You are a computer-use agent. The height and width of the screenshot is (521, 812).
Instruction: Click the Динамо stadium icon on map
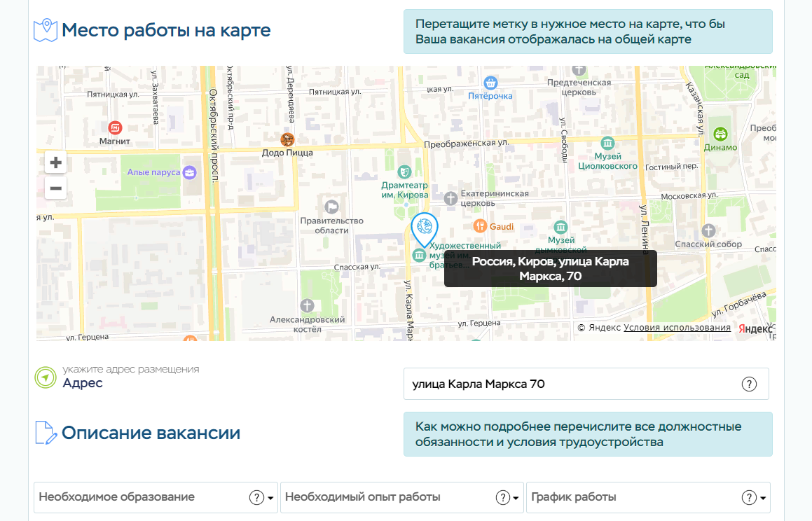[720, 134]
